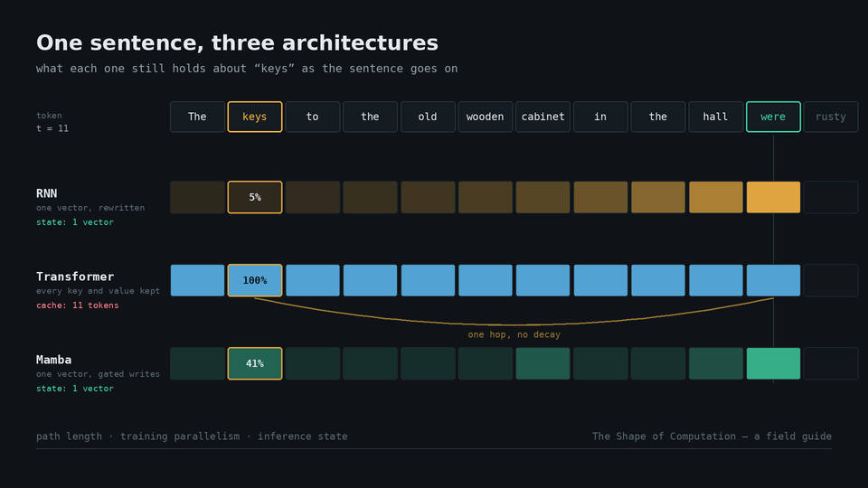Click the subtitle about 'keys'

click(247, 69)
